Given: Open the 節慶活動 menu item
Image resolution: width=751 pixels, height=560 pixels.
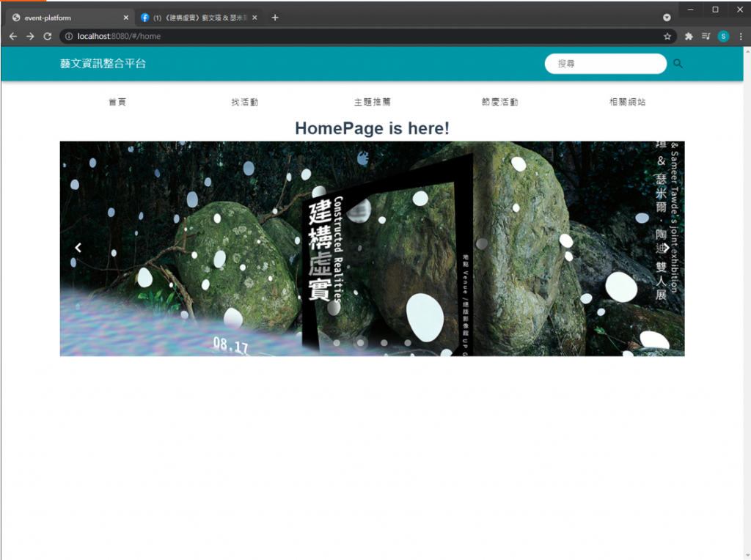Looking at the screenshot, I should coord(499,102).
